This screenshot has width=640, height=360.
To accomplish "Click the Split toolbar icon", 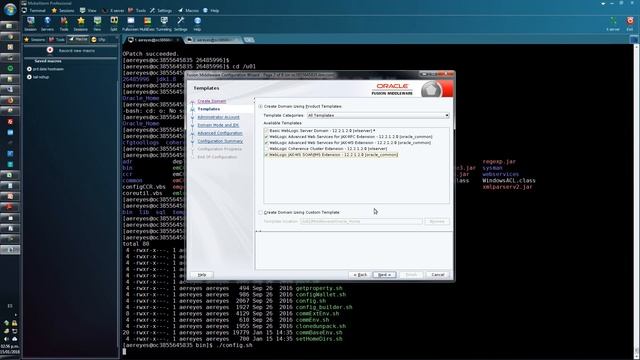I will pyautogui.click(x=114, y=24).
